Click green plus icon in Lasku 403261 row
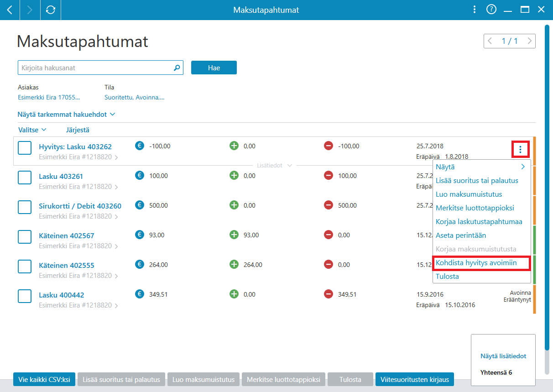This screenshot has width=553, height=392. [x=234, y=176]
